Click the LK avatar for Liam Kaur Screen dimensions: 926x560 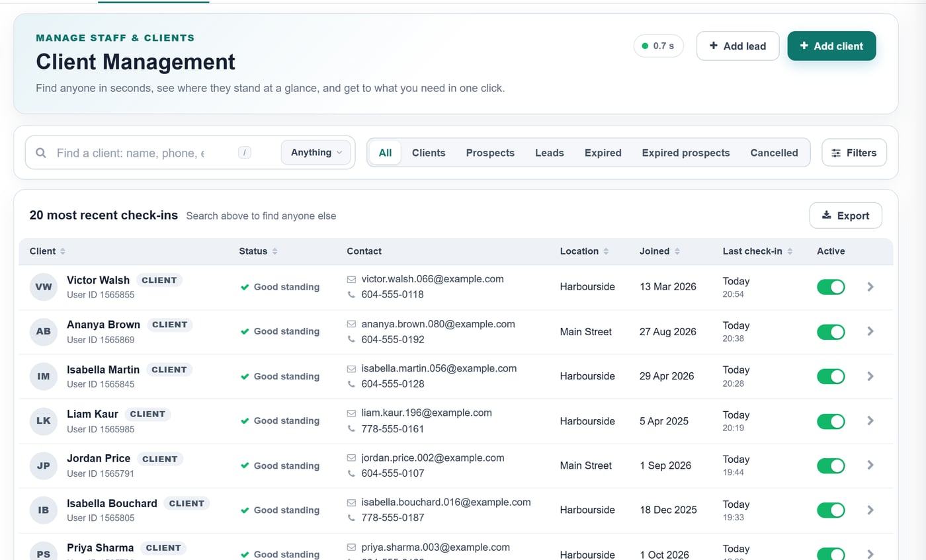point(44,420)
